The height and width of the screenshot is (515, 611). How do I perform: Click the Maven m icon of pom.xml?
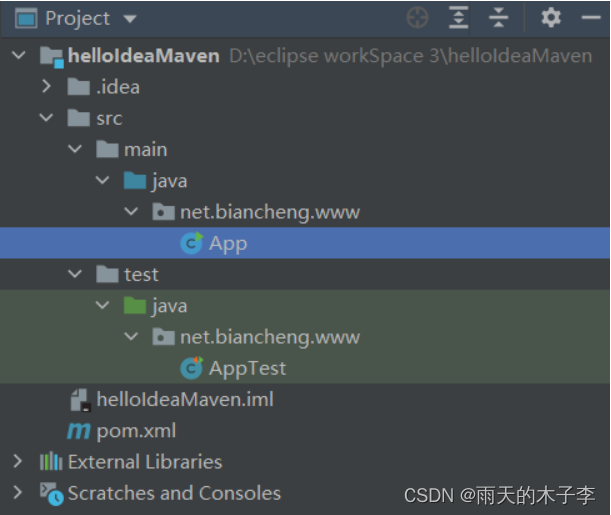tap(79, 431)
